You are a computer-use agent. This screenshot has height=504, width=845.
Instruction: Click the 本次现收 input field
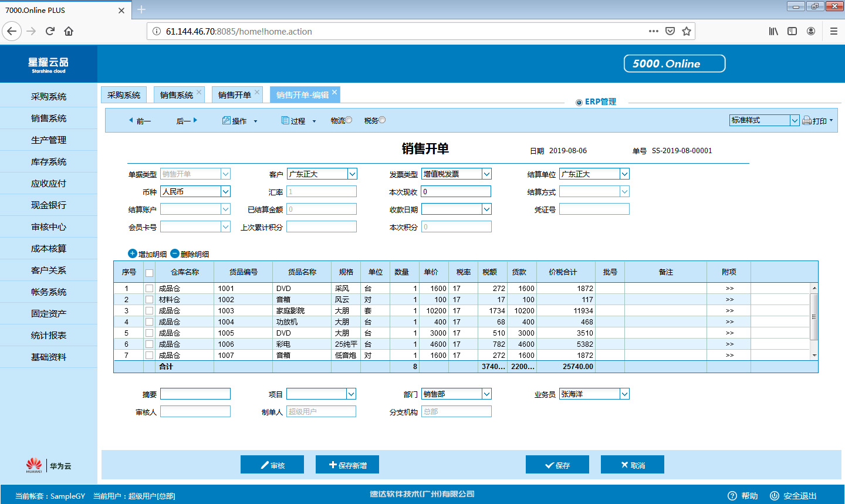(456, 191)
